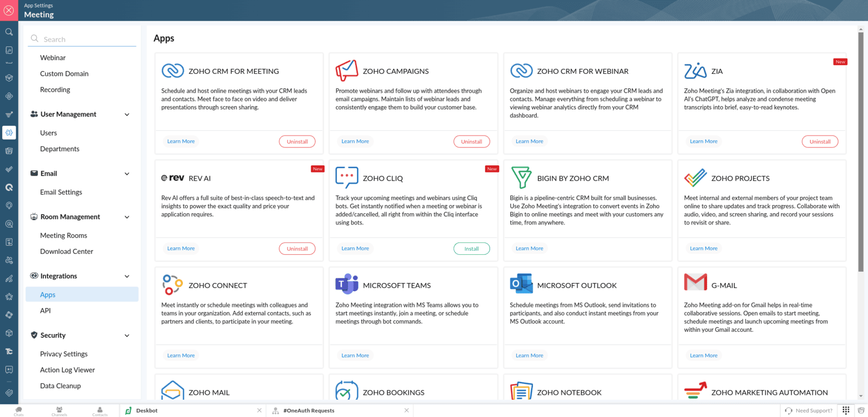Collapse the Email section chevron

(127, 174)
